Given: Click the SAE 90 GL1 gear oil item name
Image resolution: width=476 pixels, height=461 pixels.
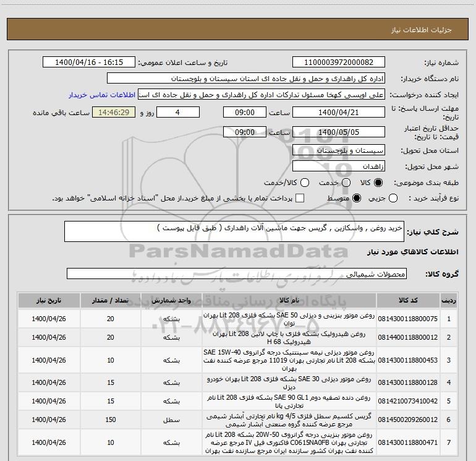Looking at the screenshot, I should coord(289,401).
